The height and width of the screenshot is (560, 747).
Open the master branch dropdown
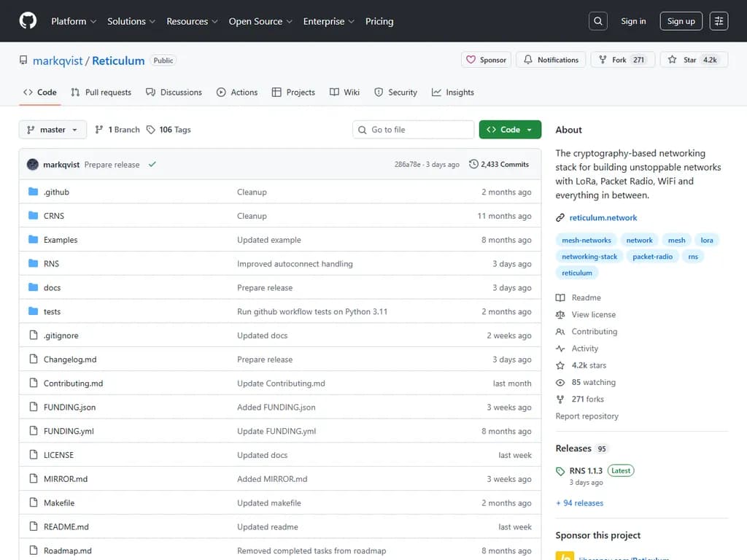pos(53,130)
